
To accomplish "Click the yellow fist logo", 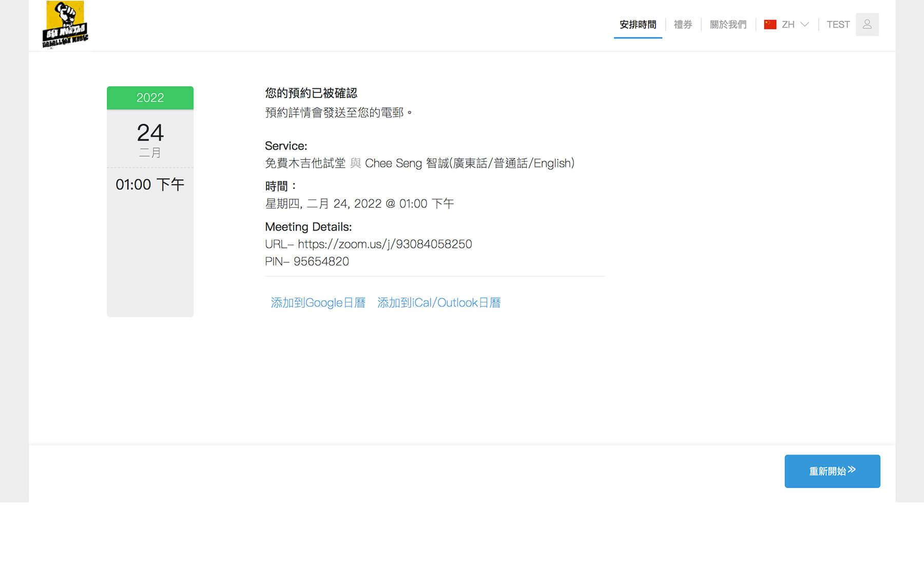I will click(x=65, y=25).
